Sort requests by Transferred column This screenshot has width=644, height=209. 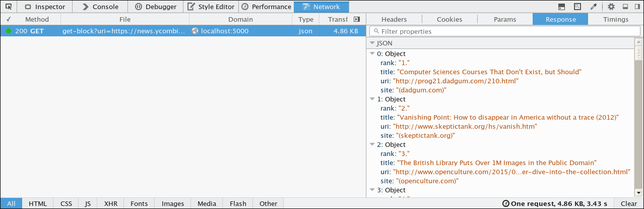336,19
